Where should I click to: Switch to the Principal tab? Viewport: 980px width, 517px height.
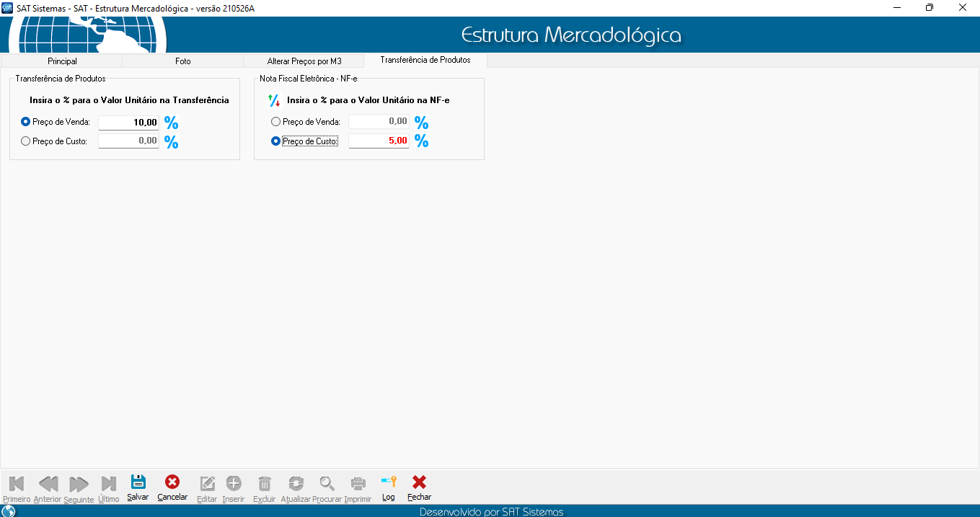(x=62, y=61)
